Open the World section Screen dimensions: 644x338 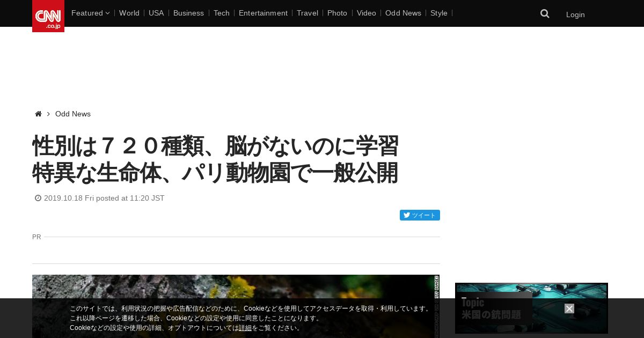[129, 13]
